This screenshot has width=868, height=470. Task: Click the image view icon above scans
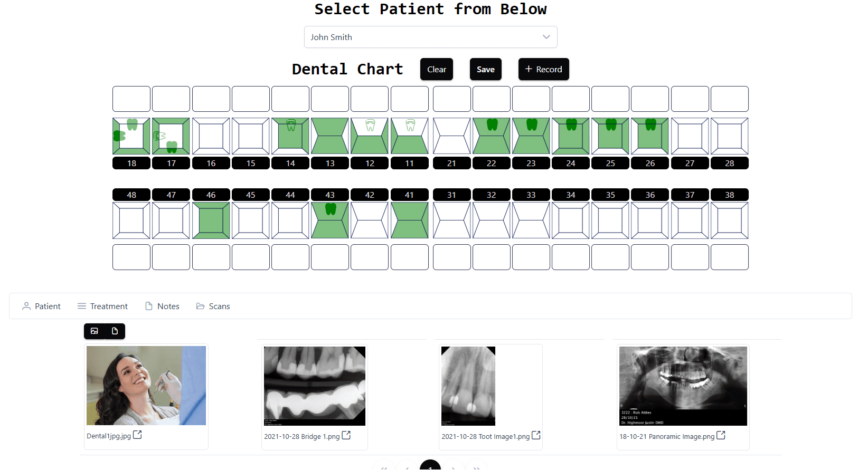pyautogui.click(x=95, y=331)
